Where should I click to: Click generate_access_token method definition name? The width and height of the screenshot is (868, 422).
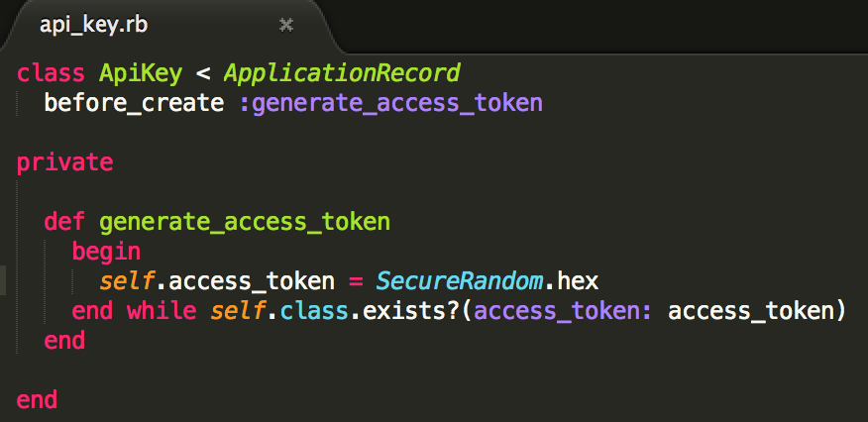click(x=245, y=223)
